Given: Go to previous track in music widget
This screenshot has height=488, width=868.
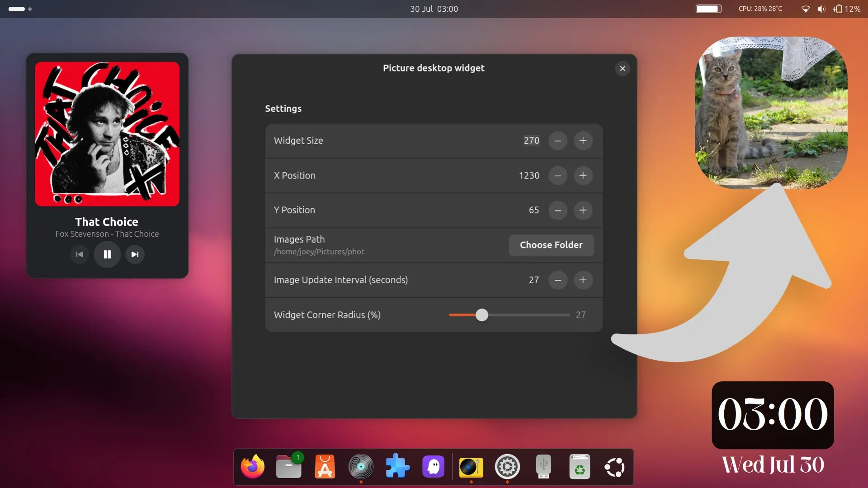Looking at the screenshot, I should click(x=80, y=254).
